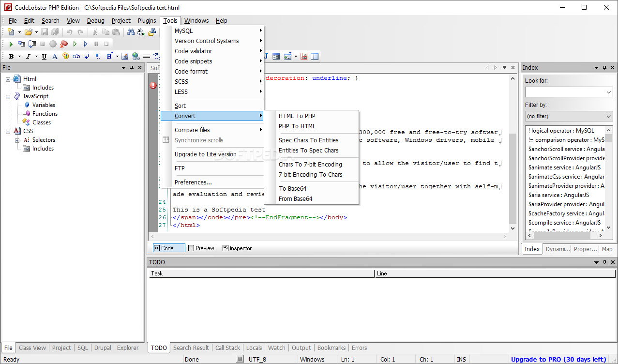This screenshot has width=618, height=364.
Task: Open the New file dropdown arrow
Action: [x=19, y=32]
